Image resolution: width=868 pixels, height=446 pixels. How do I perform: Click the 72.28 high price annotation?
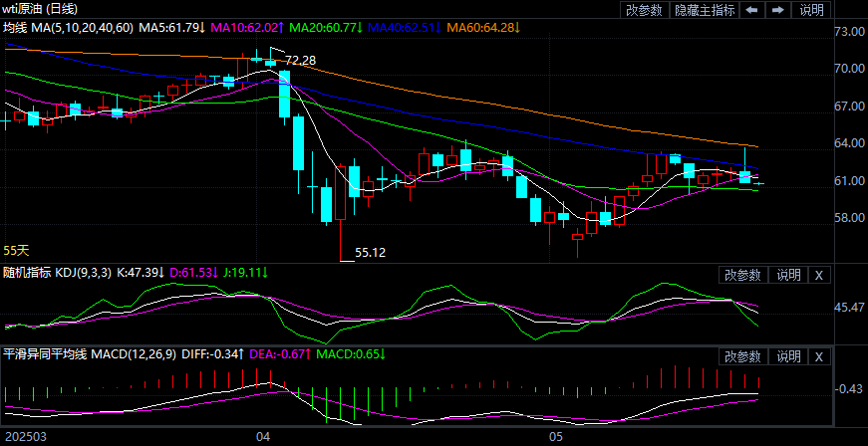click(301, 61)
